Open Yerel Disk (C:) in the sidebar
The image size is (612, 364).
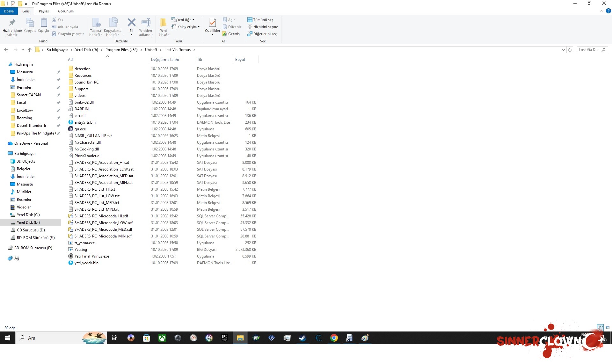(28, 215)
